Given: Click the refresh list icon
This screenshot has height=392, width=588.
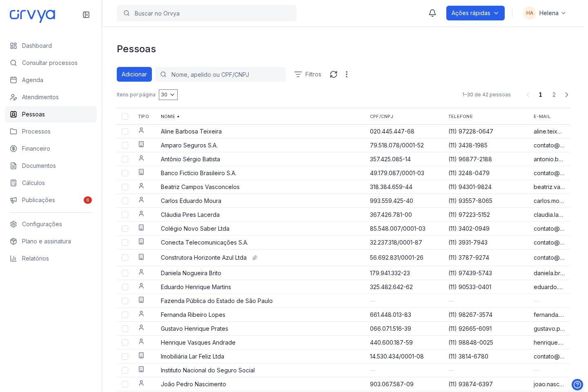Looking at the screenshot, I should [334, 74].
